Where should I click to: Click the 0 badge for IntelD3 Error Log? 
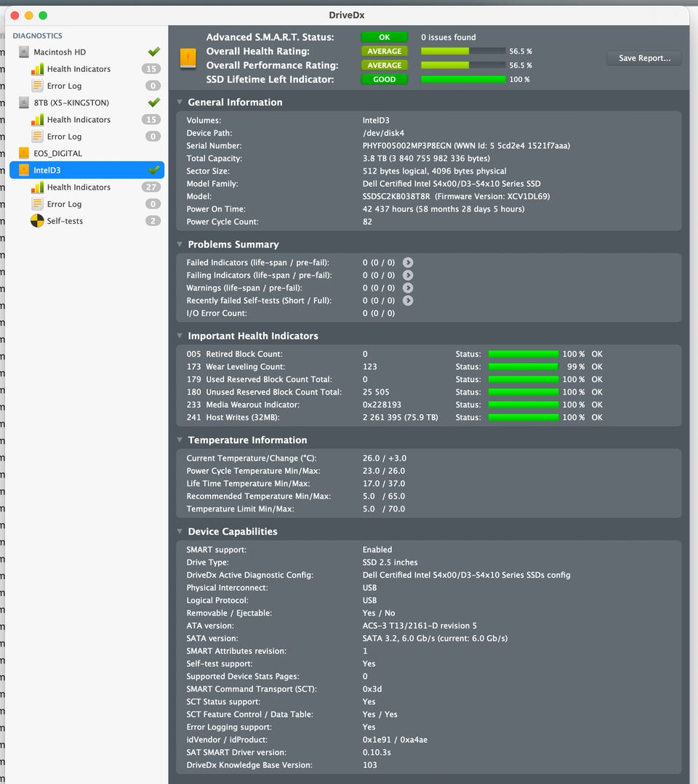click(153, 204)
